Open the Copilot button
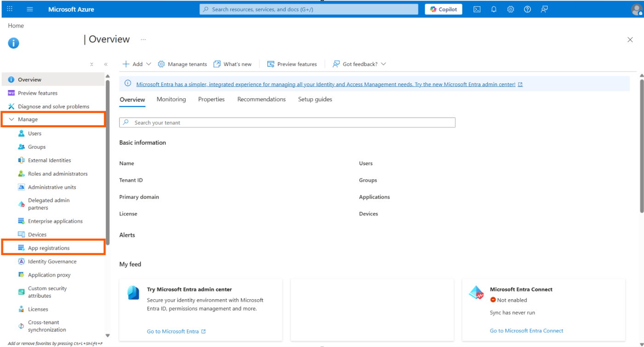644x347 pixels. click(443, 9)
